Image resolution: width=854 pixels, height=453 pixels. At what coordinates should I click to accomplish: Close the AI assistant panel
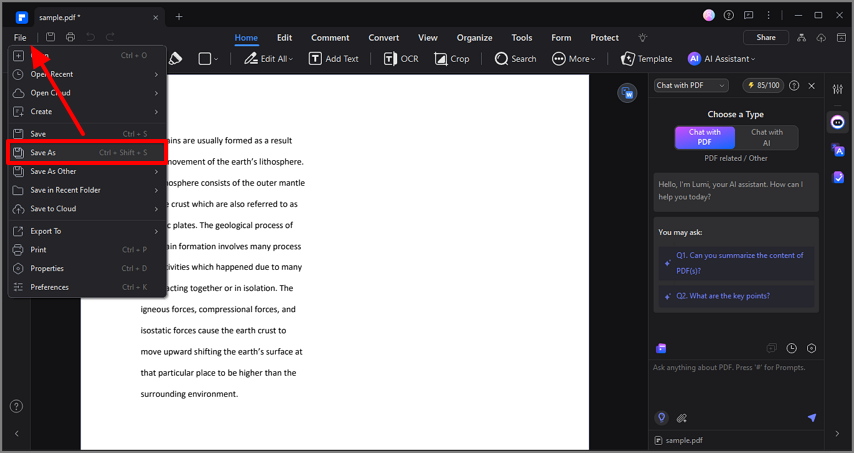tap(812, 85)
